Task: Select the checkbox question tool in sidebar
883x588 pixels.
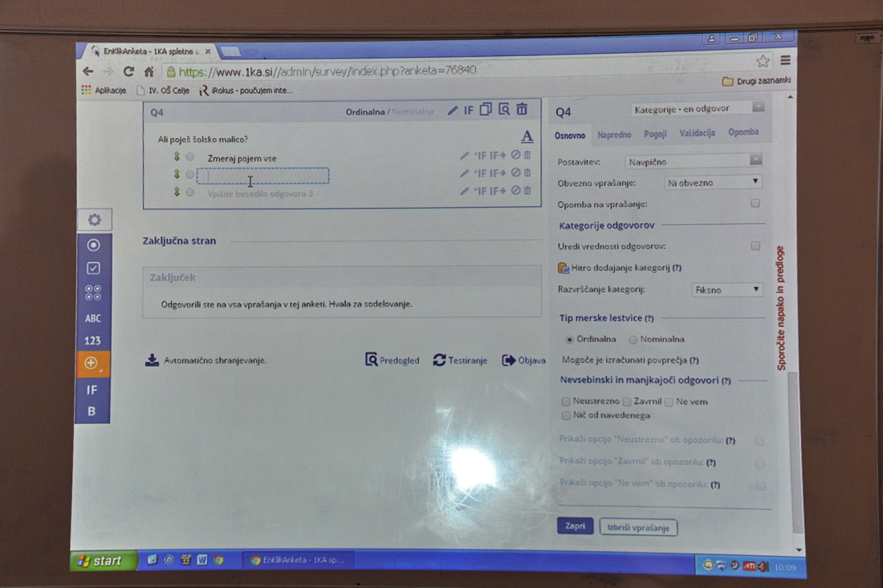Action: click(93, 269)
